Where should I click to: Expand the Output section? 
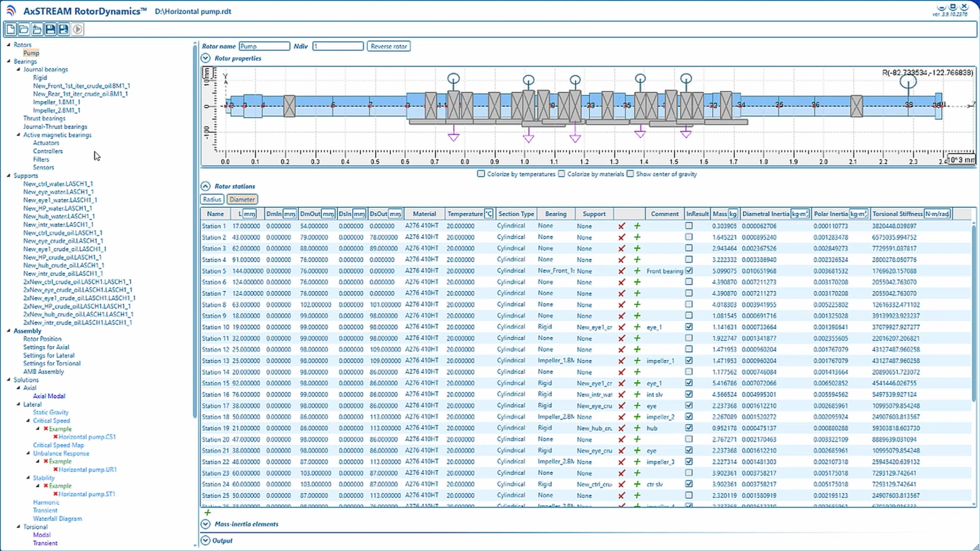click(x=205, y=540)
